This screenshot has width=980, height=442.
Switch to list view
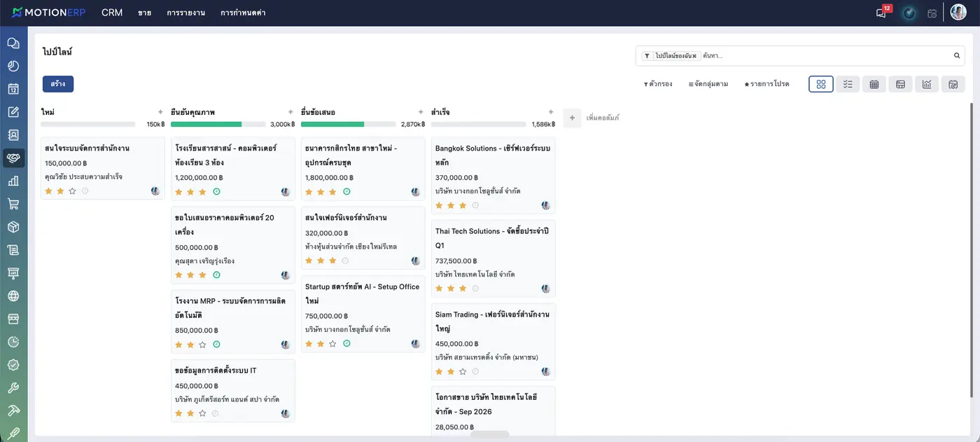[848, 84]
